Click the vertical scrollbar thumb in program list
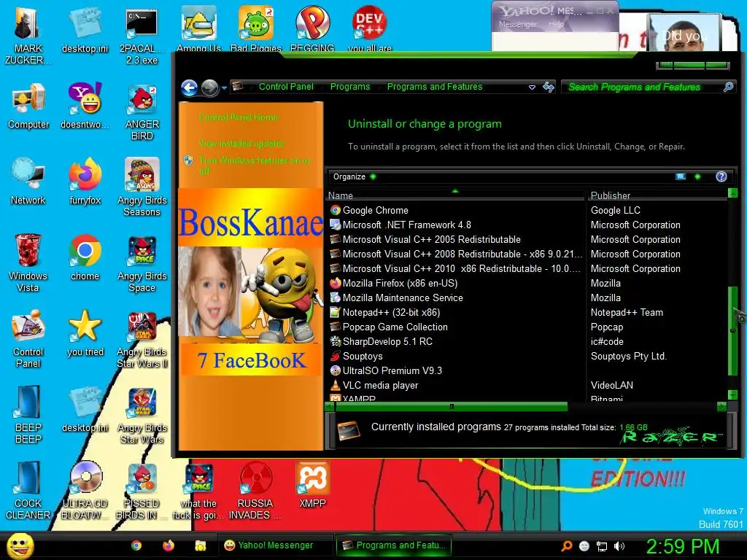The image size is (747, 560). point(732,331)
